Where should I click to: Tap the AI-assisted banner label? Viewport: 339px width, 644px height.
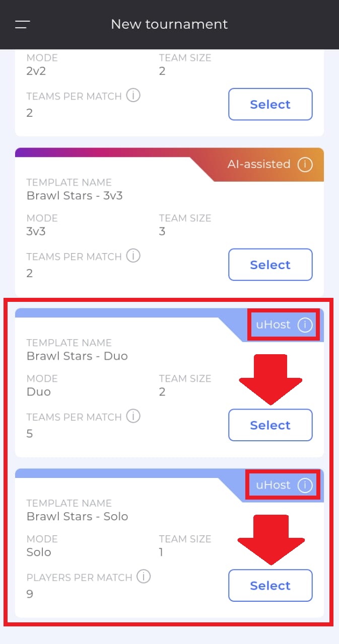[259, 164]
